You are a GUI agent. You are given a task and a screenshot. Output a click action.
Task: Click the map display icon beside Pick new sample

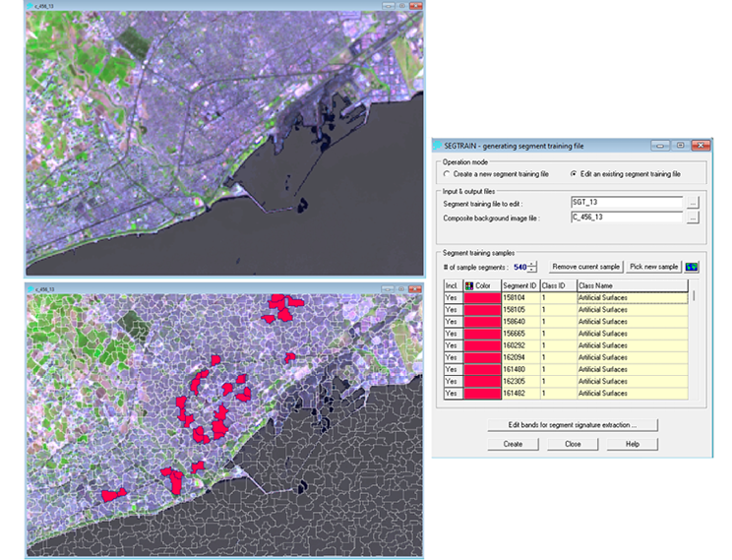point(691,267)
